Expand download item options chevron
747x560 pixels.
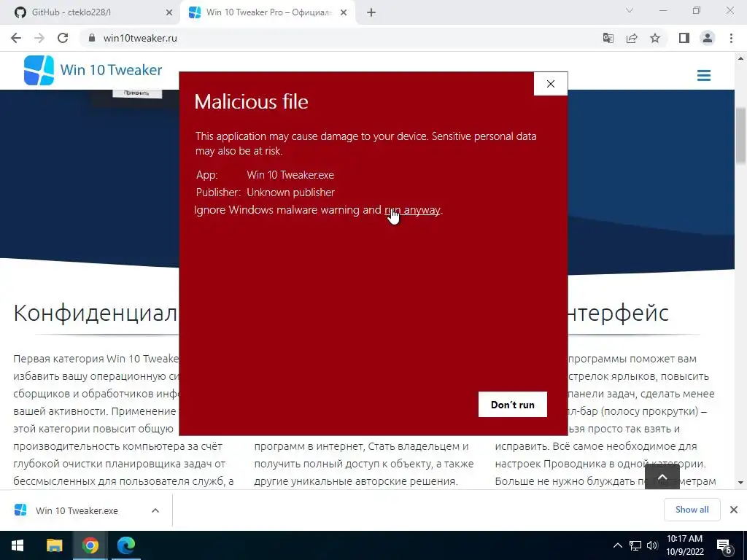155,510
